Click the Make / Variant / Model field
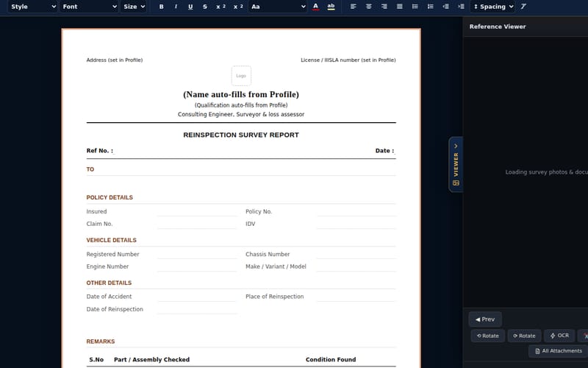The height and width of the screenshot is (368, 588). point(356,266)
